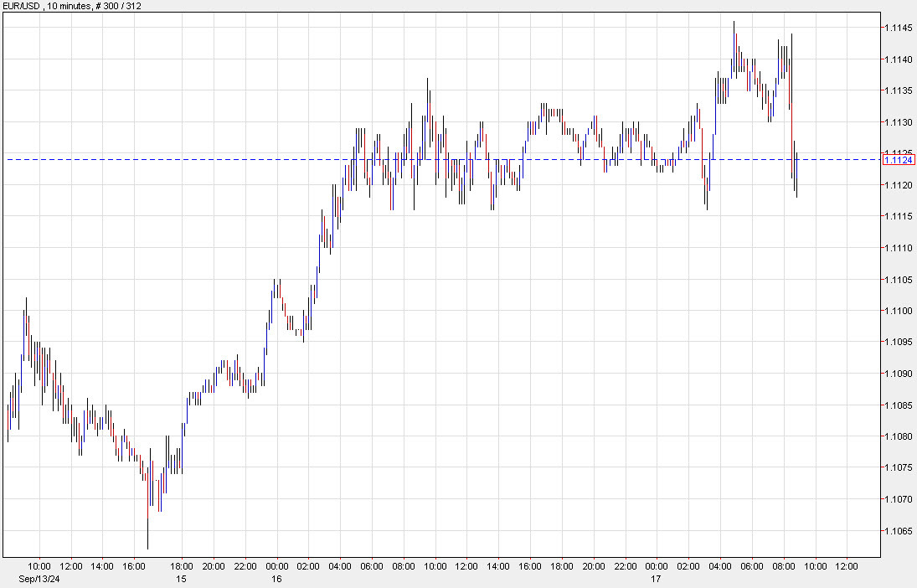The height and width of the screenshot is (588, 917).
Task: Select the 00:00 label above date 16
Action: (x=276, y=566)
